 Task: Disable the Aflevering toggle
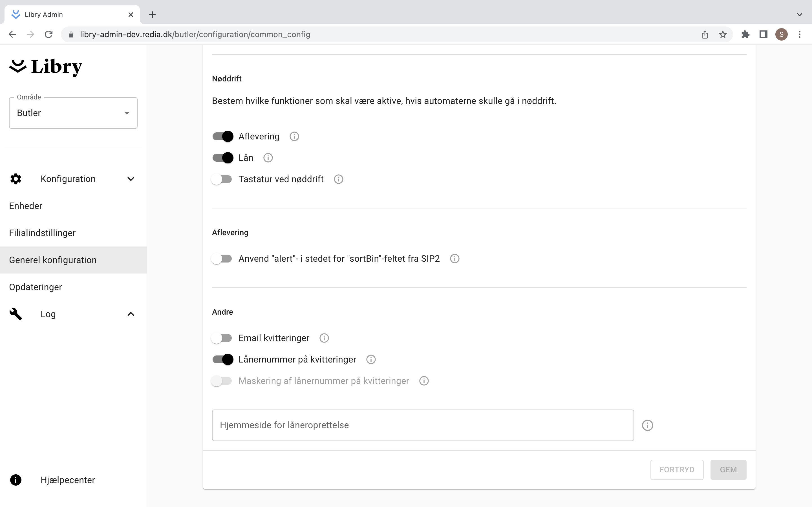pos(222,136)
